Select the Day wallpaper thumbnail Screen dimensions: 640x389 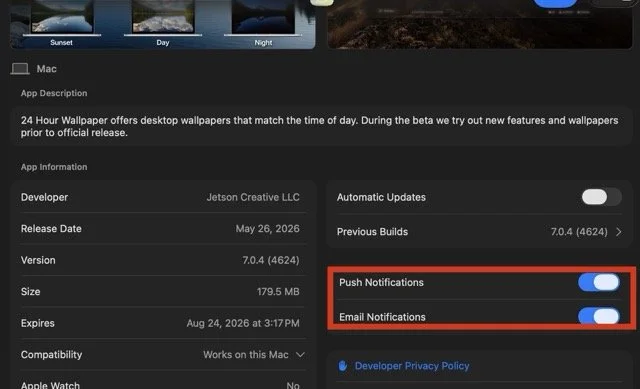coord(162,17)
